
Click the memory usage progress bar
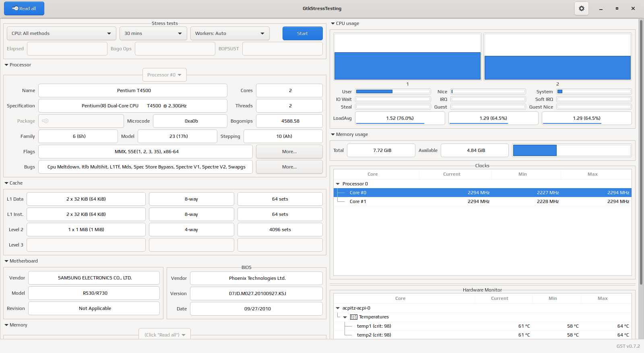tap(572, 150)
